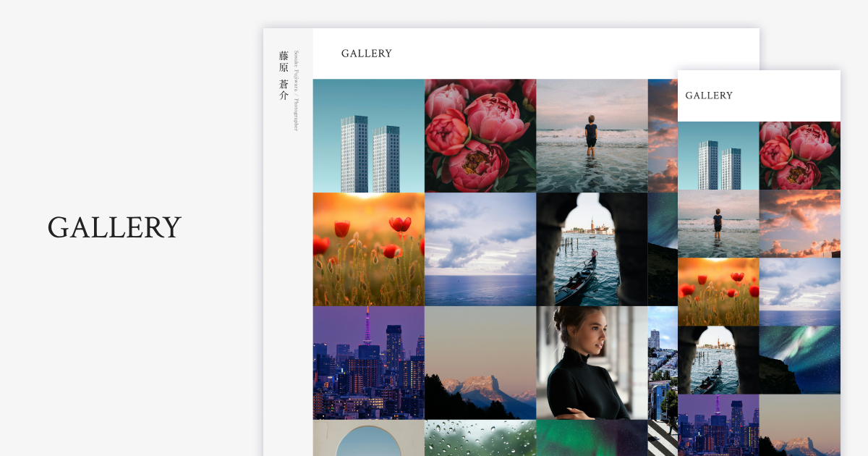The image size is (868, 456).
Task: Open the twin towers photo in the mobile preview
Action: (718, 156)
